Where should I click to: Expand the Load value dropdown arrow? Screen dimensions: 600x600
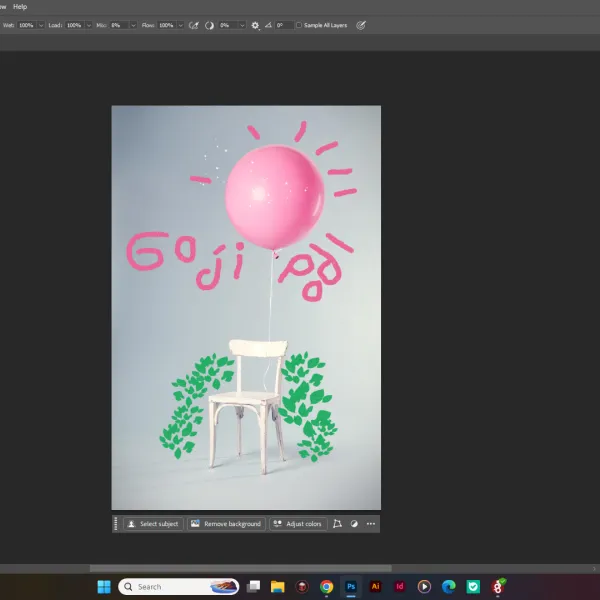point(89,25)
